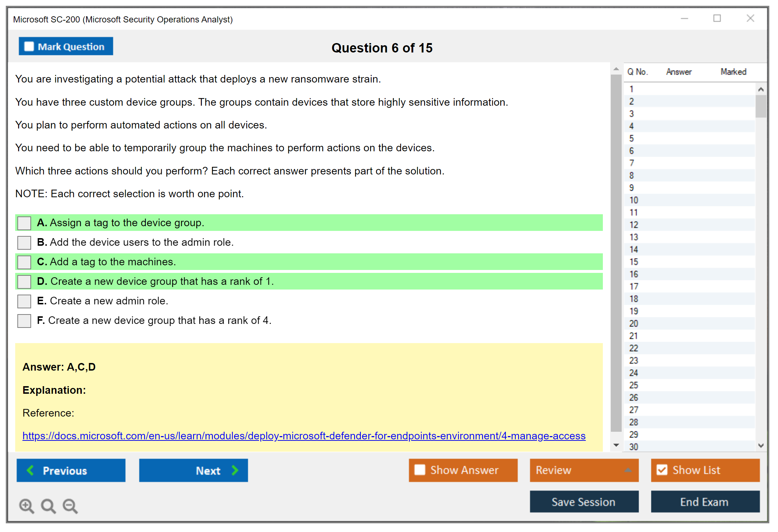Select question 12 in the list
The height and width of the screenshot is (532, 778).
pos(634,225)
